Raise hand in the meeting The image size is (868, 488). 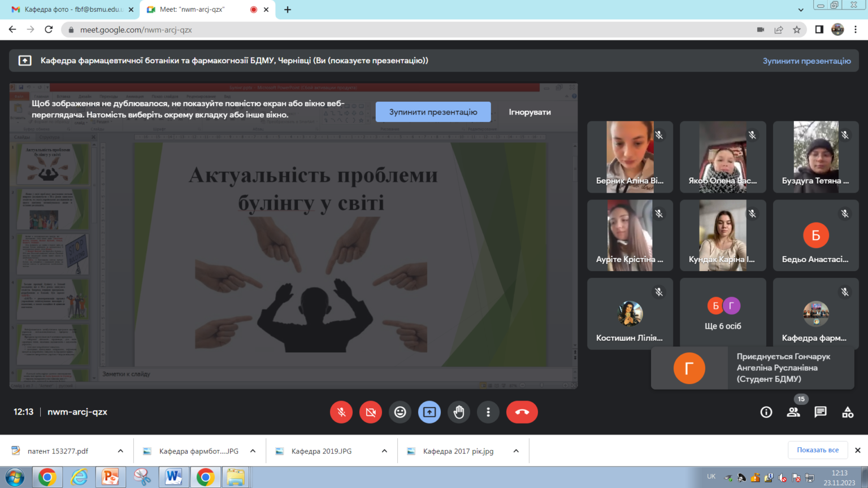(x=459, y=412)
